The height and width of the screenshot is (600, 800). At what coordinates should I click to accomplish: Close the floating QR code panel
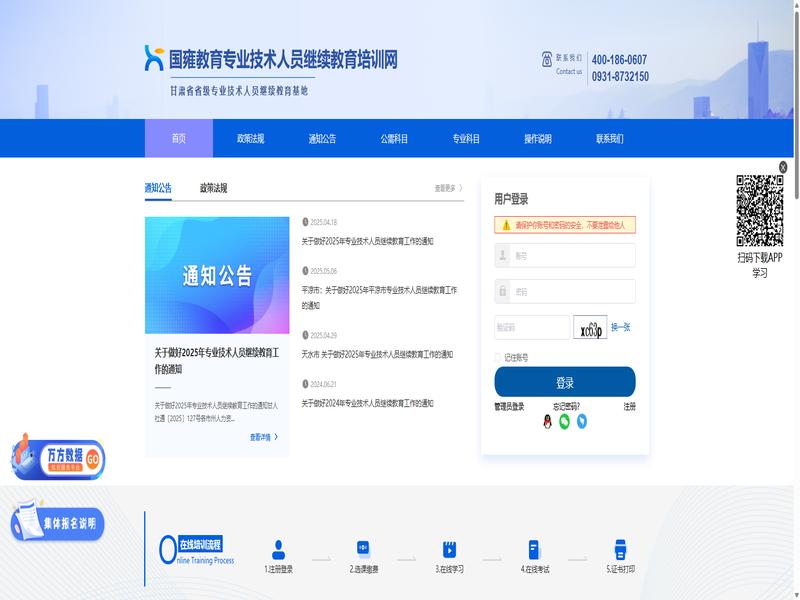coord(783,168)
